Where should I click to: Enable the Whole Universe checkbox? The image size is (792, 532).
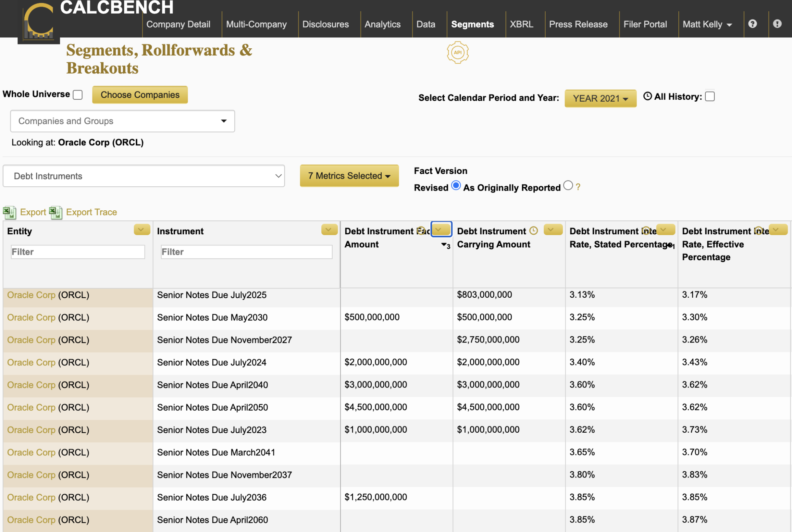(x=78, y=95)
